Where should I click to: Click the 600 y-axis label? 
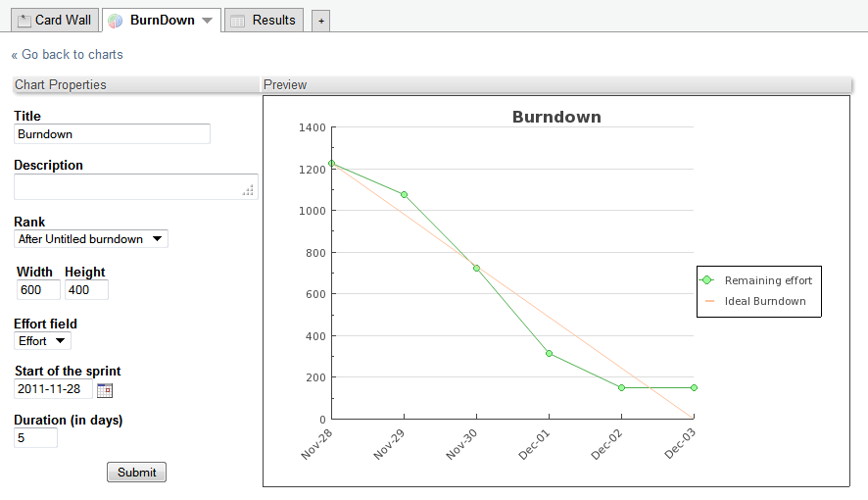(x=315, y=294)
